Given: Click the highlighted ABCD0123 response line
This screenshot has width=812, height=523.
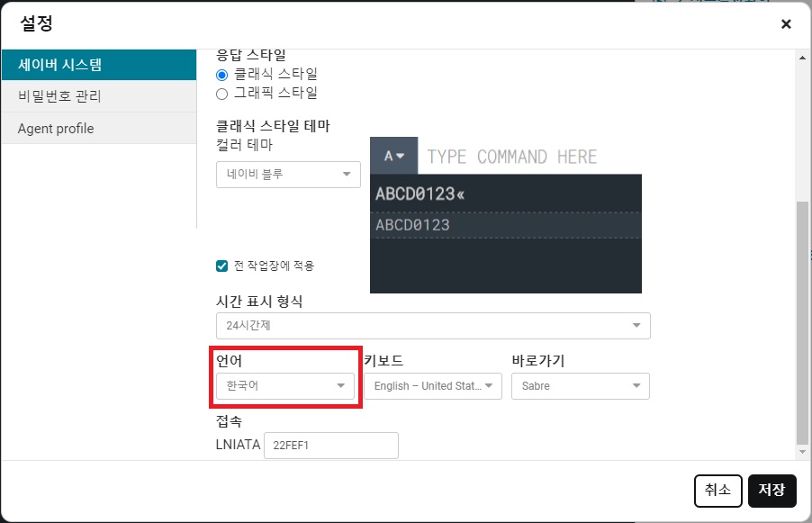Looking at the screenshot, I should pyautogui.click(x=506, y=225).
